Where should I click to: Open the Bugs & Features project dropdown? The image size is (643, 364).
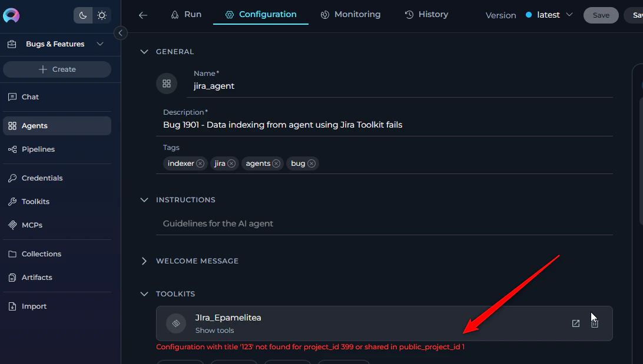tap(100, 44)
